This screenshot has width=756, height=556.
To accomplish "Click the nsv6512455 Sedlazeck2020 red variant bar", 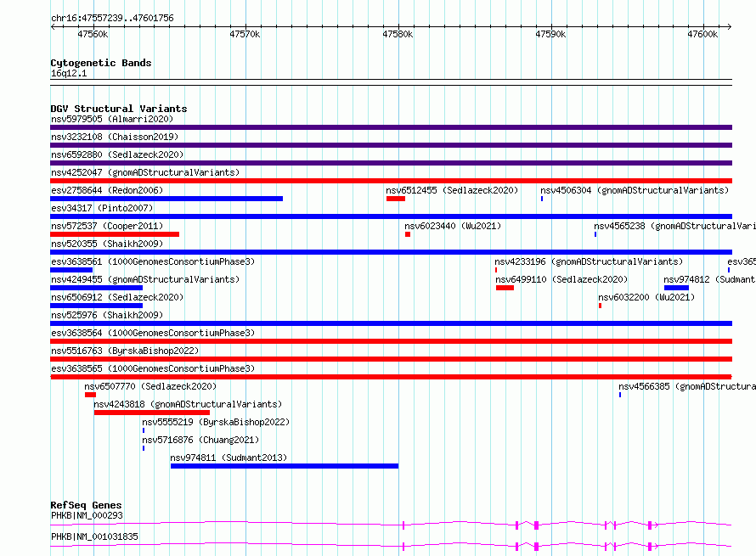I will pos(395,199).
